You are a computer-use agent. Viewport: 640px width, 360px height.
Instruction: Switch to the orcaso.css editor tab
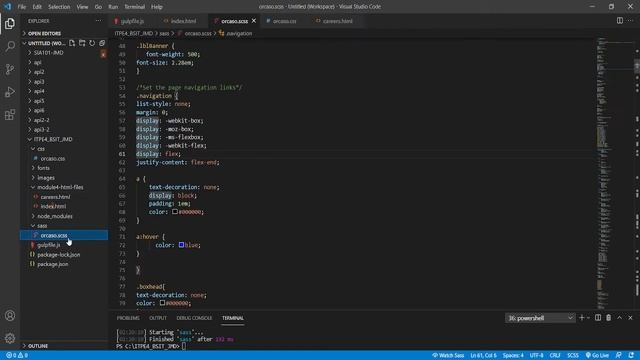[x=284, y=21]
